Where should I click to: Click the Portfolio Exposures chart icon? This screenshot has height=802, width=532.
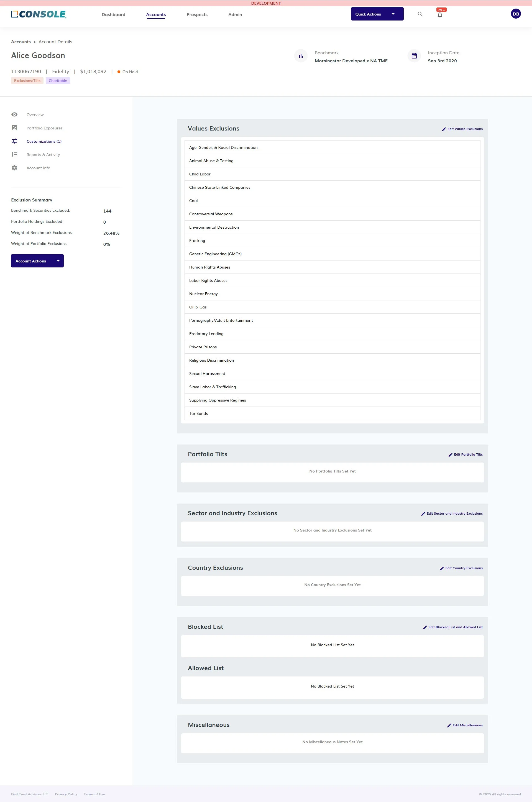[14, 128]
